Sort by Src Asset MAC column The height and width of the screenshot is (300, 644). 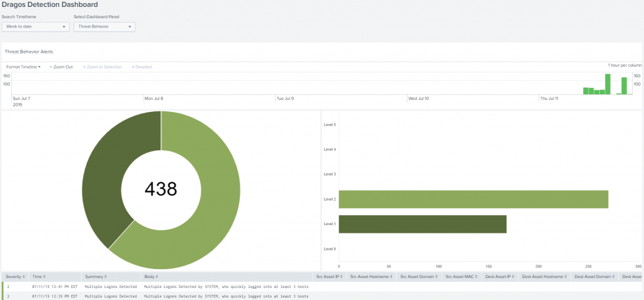[x=461, y=277]
